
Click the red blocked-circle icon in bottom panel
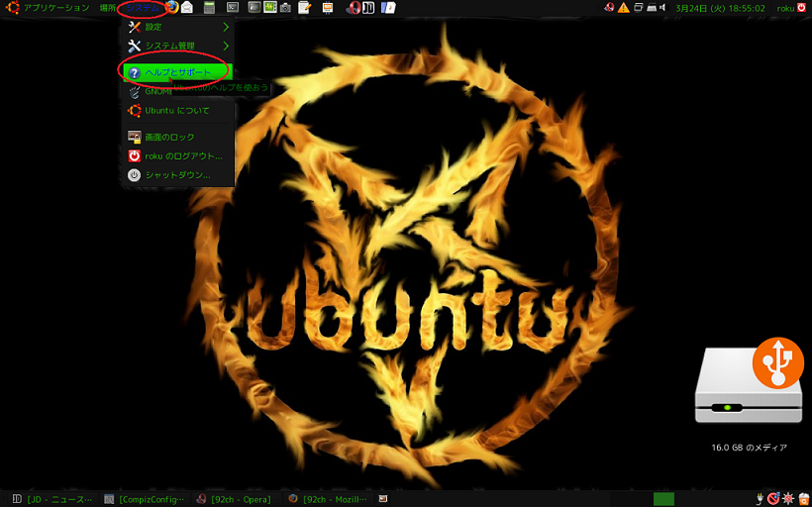(x=773, y=499)
